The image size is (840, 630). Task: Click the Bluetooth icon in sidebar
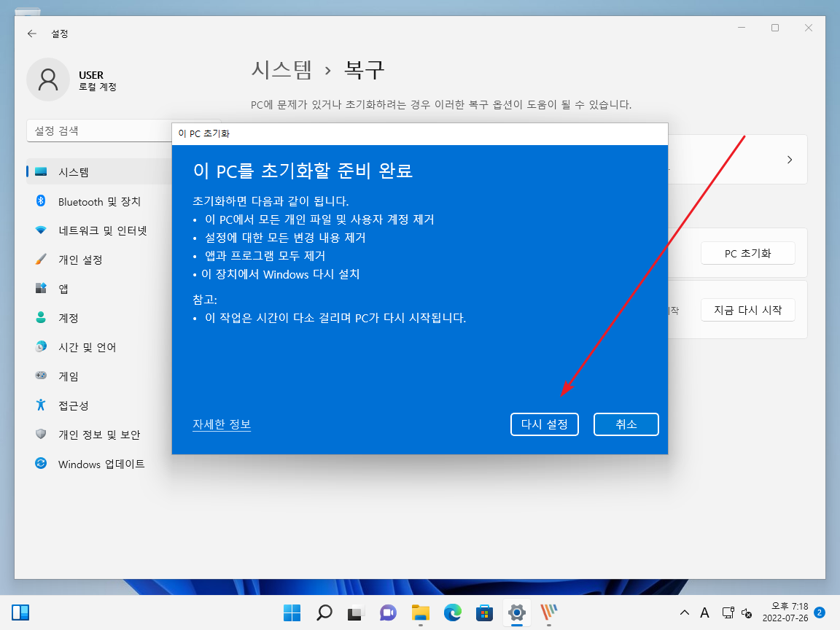coord(41,201)
